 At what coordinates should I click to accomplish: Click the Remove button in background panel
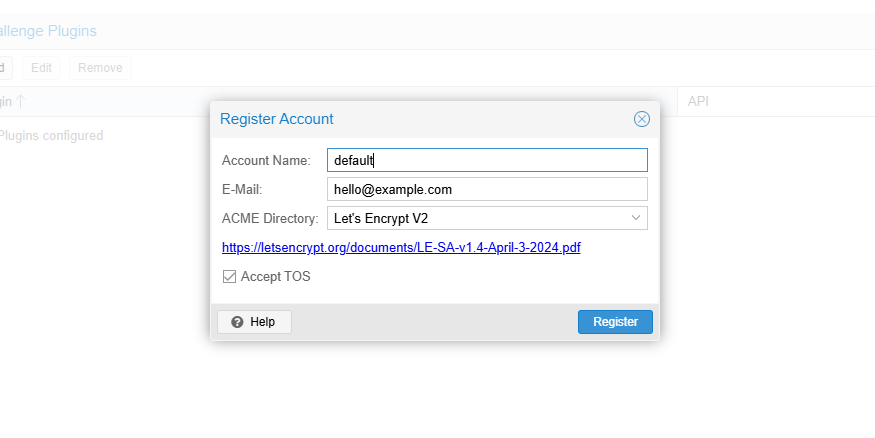pyautogui.click(x=100, y=68)
